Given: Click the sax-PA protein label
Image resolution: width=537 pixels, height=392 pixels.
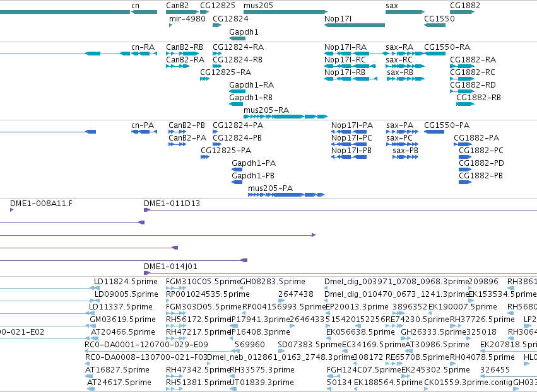Looking at the screenshot, I should 399,125.
